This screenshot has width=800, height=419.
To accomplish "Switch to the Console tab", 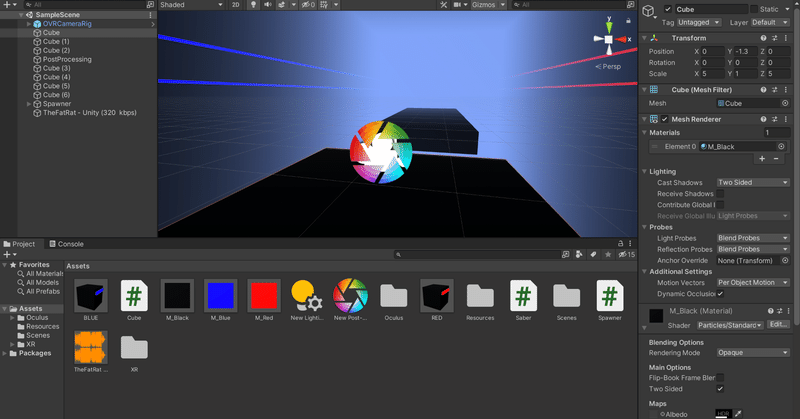I will [66, 244].
